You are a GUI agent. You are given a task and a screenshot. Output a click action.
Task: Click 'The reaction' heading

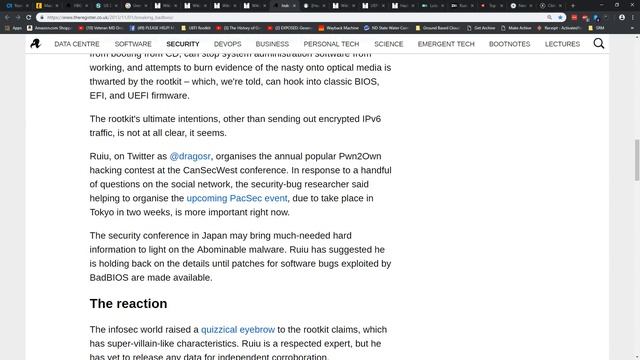[x=129, y=304]
